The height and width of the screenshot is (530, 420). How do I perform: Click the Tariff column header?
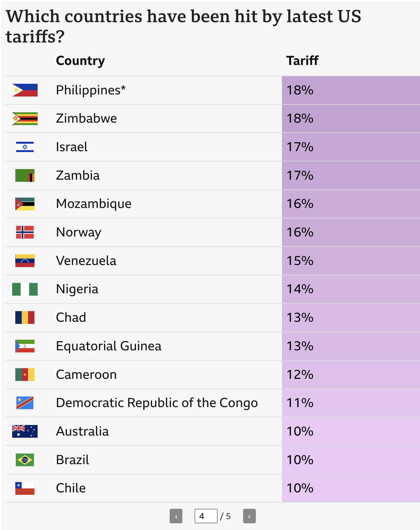[302, 61]
